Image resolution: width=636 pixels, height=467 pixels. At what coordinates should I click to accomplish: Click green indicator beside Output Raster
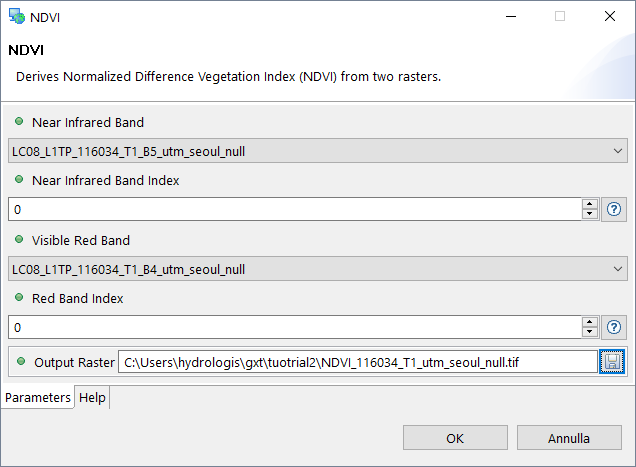(19, 361)
